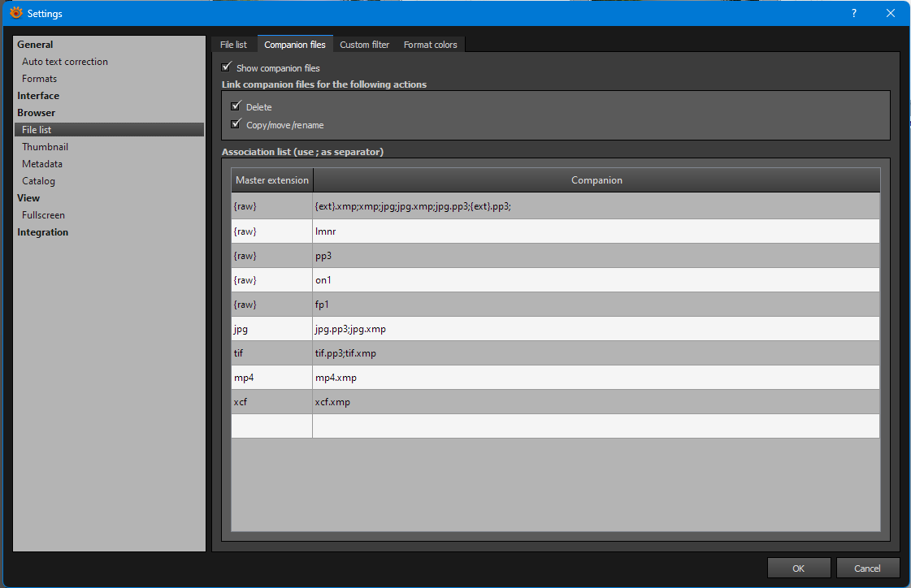Click the Cancel button
The height and width of the screenshot is (588, 911).
pos(868,568)
